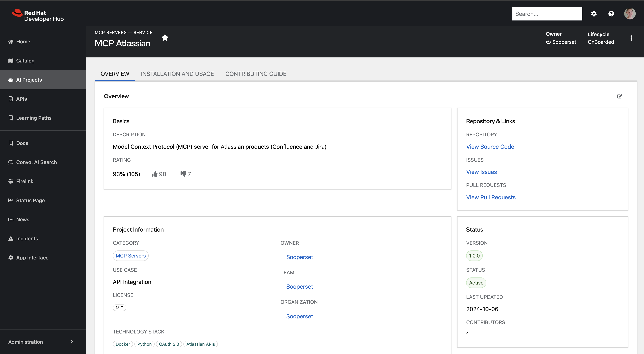Image resolution: width=644 pixels, height=354 pixels.
Task: Click the thumbs up rating icon
Action: tap(154, 174)
